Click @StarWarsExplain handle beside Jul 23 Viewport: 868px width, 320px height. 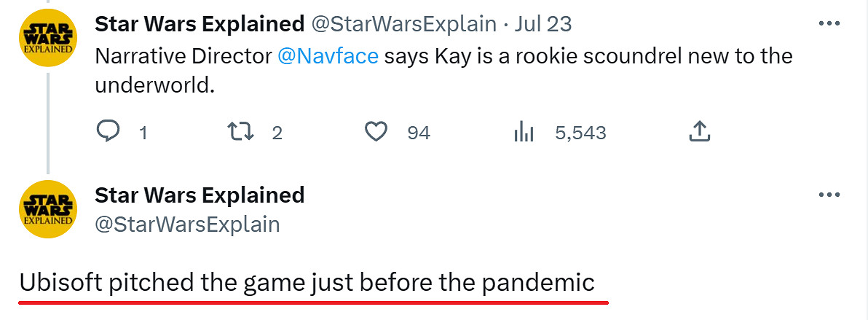(x=404, y=23)
